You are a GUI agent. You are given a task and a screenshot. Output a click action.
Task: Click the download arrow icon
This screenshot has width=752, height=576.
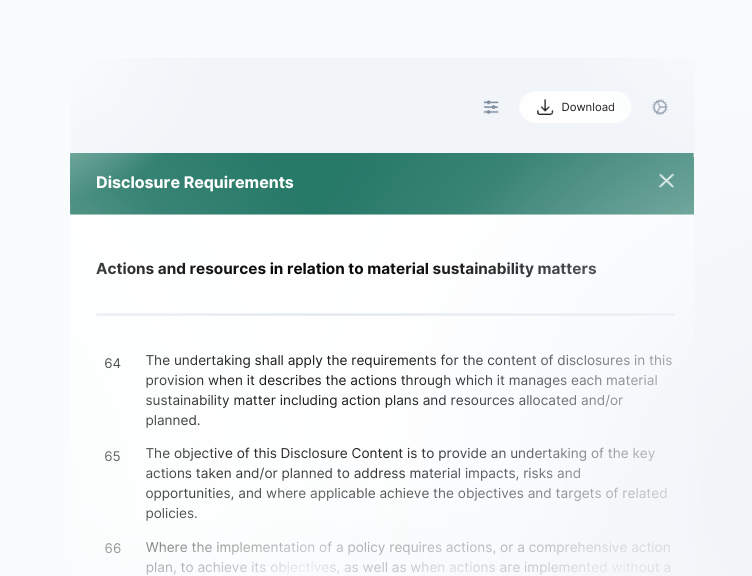[545, 107]
